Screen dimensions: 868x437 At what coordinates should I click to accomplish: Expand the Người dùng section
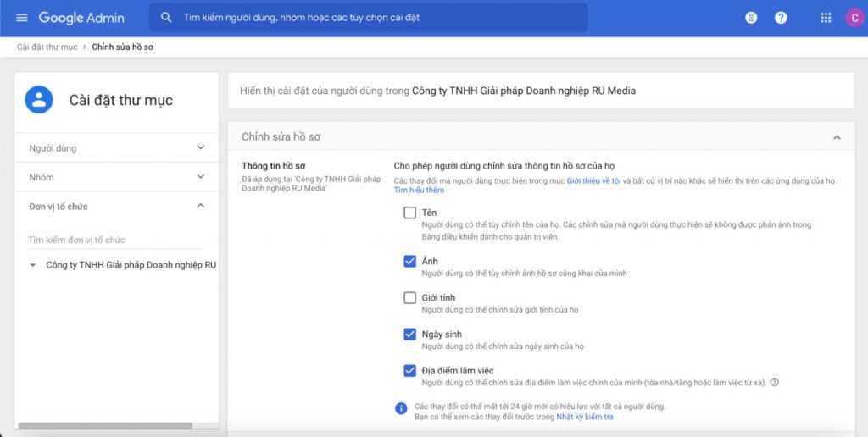pyautogui.click(x=117, y=147)
